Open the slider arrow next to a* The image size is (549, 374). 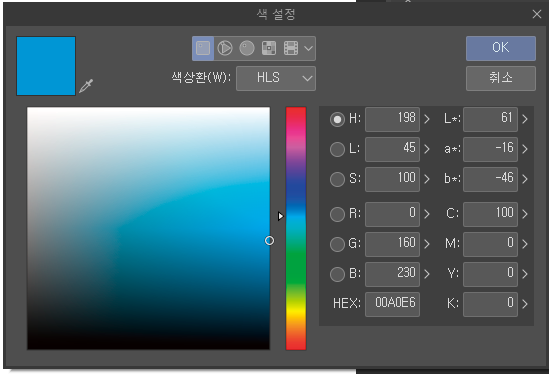coord(525,150)
